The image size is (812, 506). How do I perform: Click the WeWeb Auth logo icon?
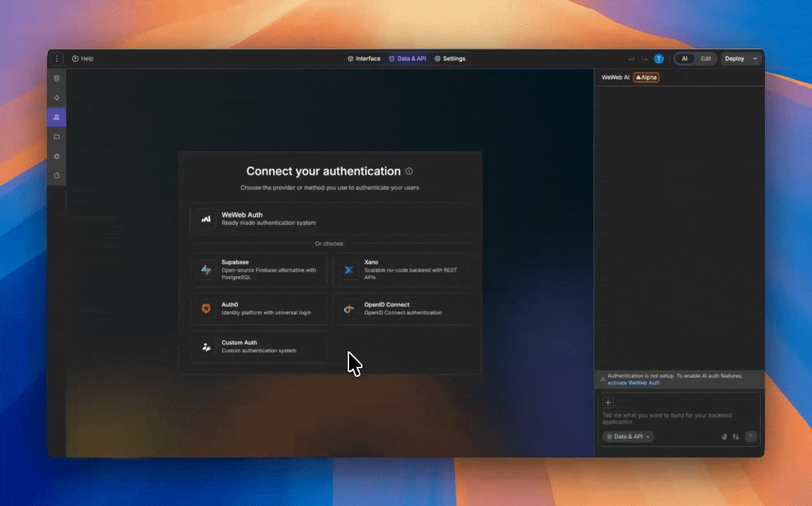coord(206,219)
